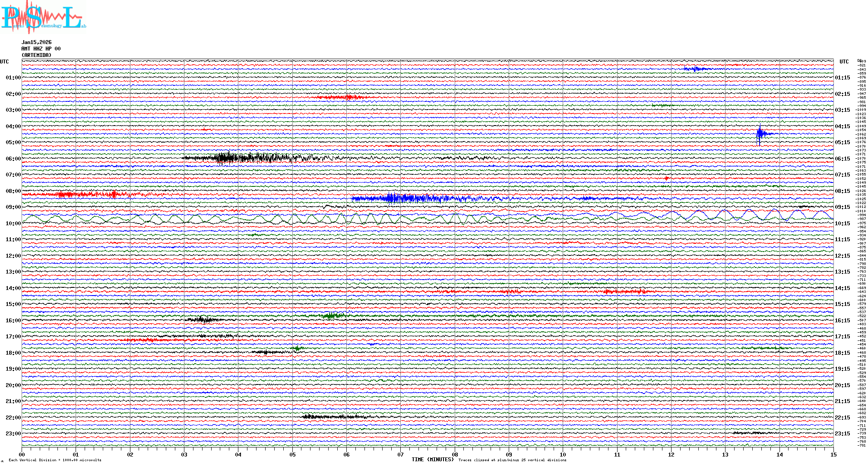Select the 14:15 label on right axis
Screen dimensions: 868x466
tap(842, 288)
